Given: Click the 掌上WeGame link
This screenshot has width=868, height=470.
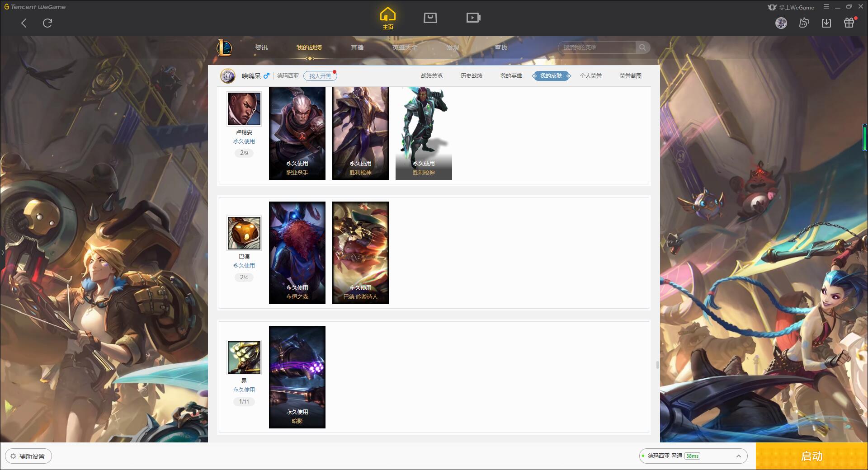Looking at the screenshot, I should pyautogui.click(x=791, y=7).
